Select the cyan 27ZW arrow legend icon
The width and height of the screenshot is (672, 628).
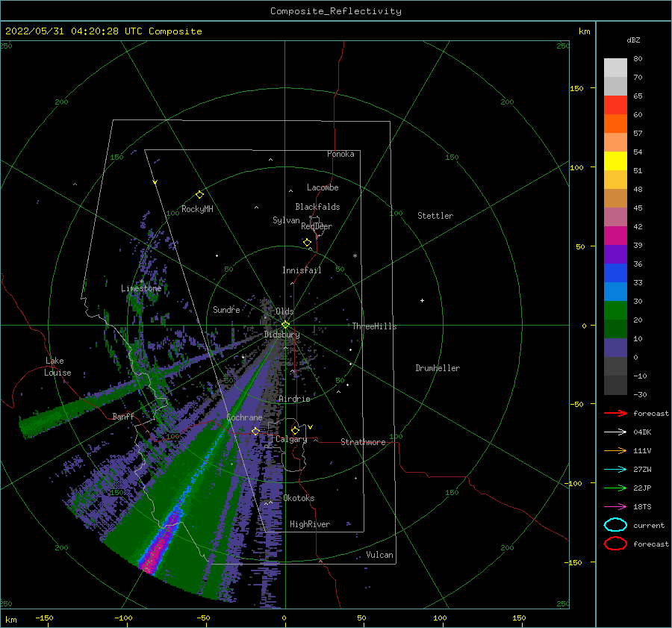(615, 470)
